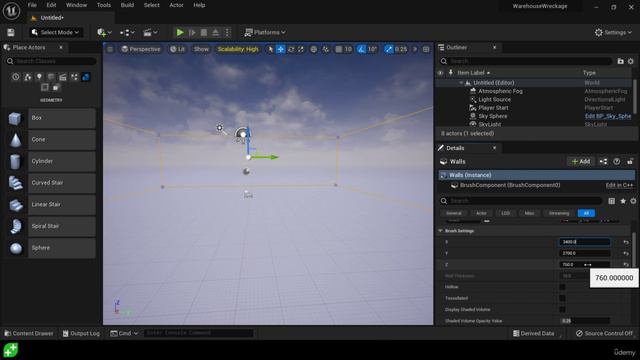Choose the scale gizmo tool

click(x=301, y=49)
